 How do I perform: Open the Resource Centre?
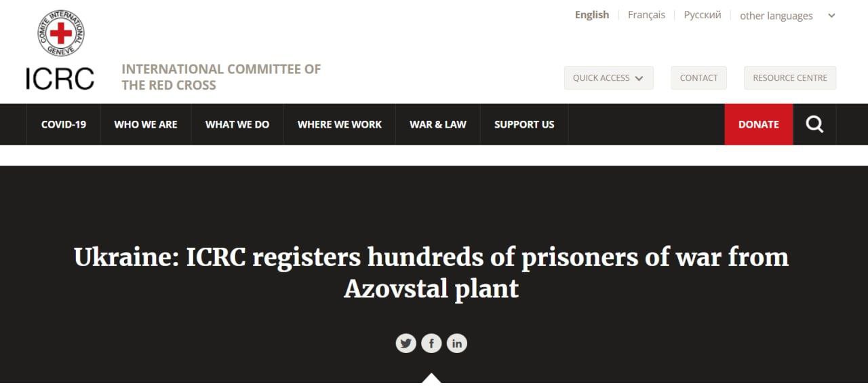[789, 78]
